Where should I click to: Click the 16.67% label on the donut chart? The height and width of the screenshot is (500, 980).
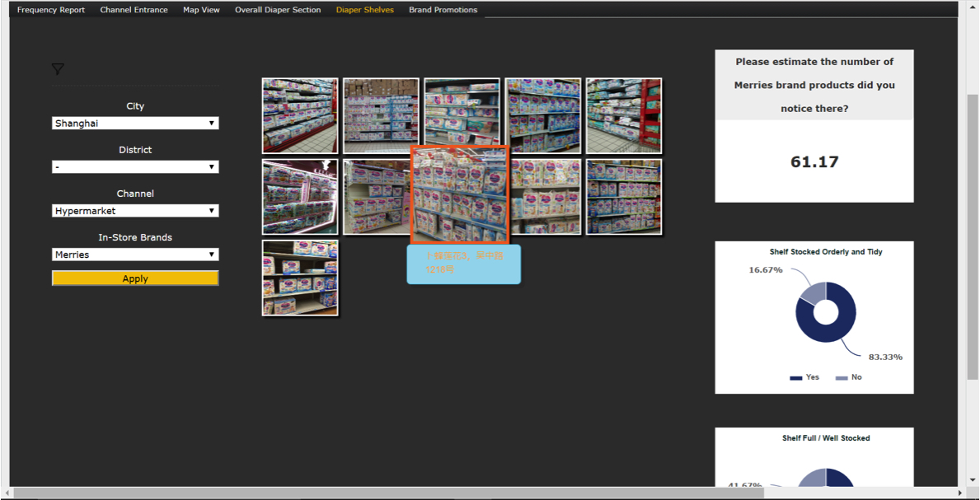(x=765, y=269)
